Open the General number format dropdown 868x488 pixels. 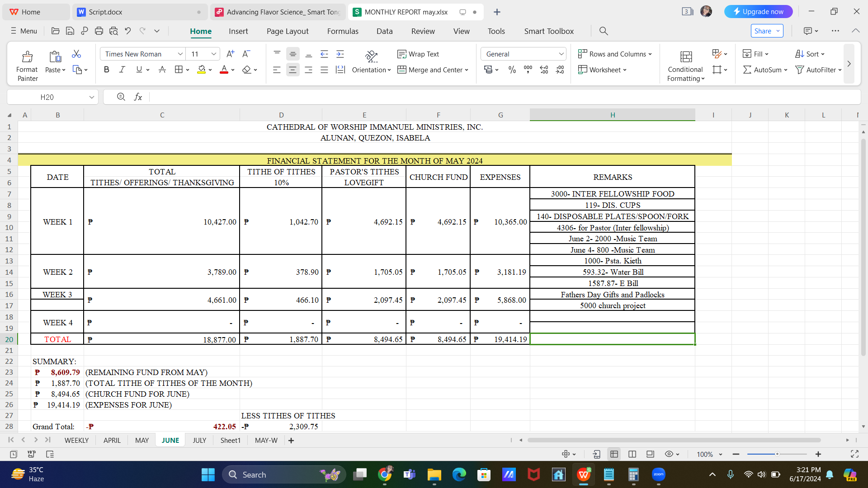point(561,54)
